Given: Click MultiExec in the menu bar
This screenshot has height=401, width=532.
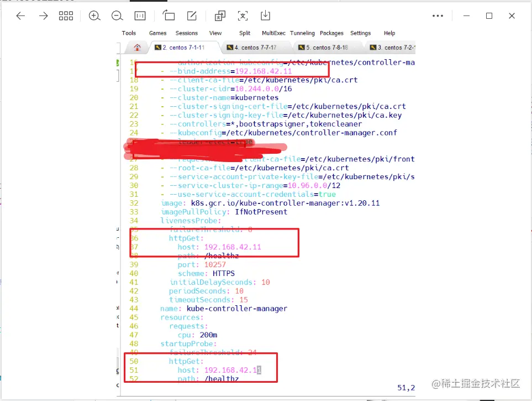Looking at the screenshot, I should (273, 33).
